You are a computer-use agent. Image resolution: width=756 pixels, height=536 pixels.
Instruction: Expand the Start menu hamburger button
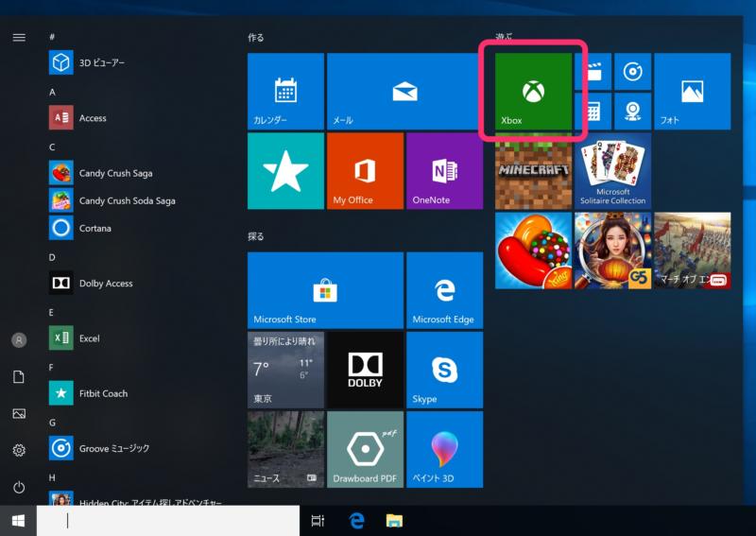point(19,37)
